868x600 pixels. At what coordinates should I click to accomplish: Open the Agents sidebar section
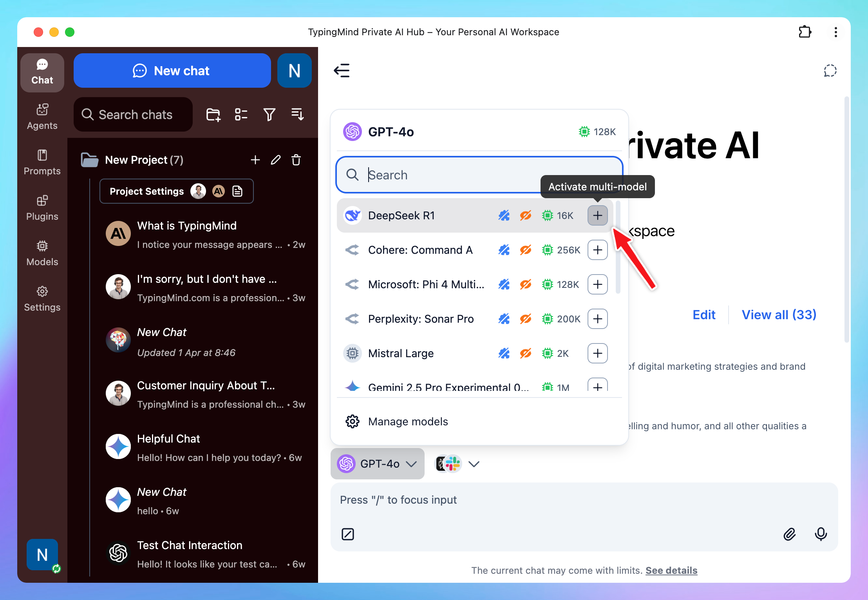pyautogui.click(x=42, y=117)
